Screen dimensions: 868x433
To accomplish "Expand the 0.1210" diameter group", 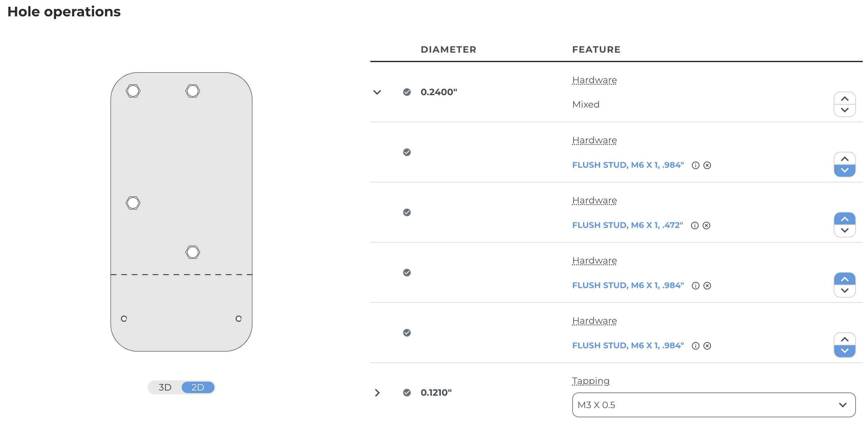I will 377,392.
